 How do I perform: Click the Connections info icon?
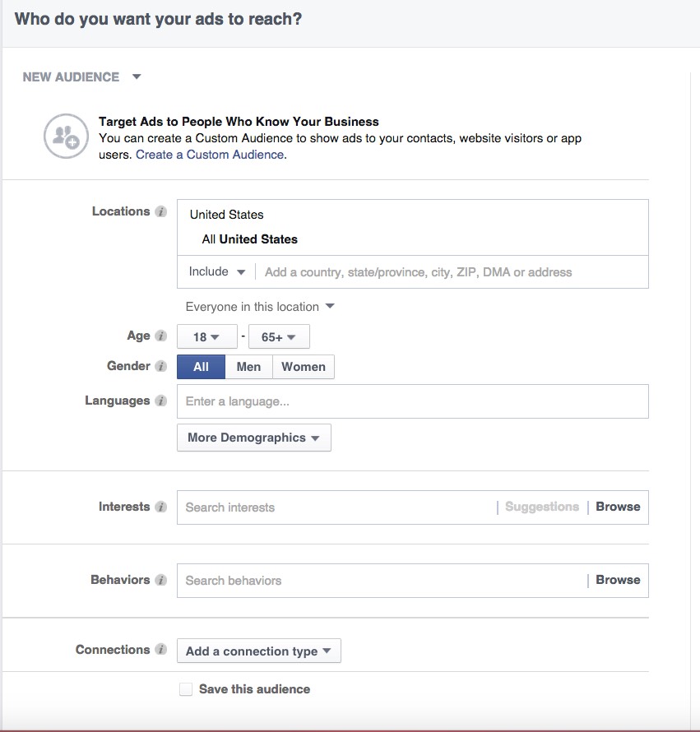click(x=161, y=651)
